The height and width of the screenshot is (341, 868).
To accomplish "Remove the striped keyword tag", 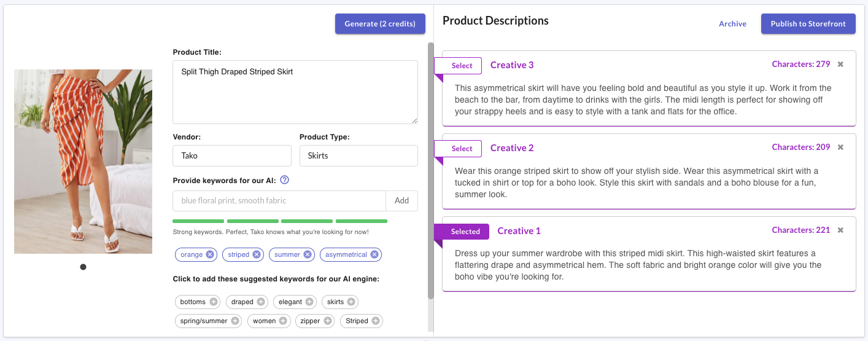I will click(x=257, y=254).
